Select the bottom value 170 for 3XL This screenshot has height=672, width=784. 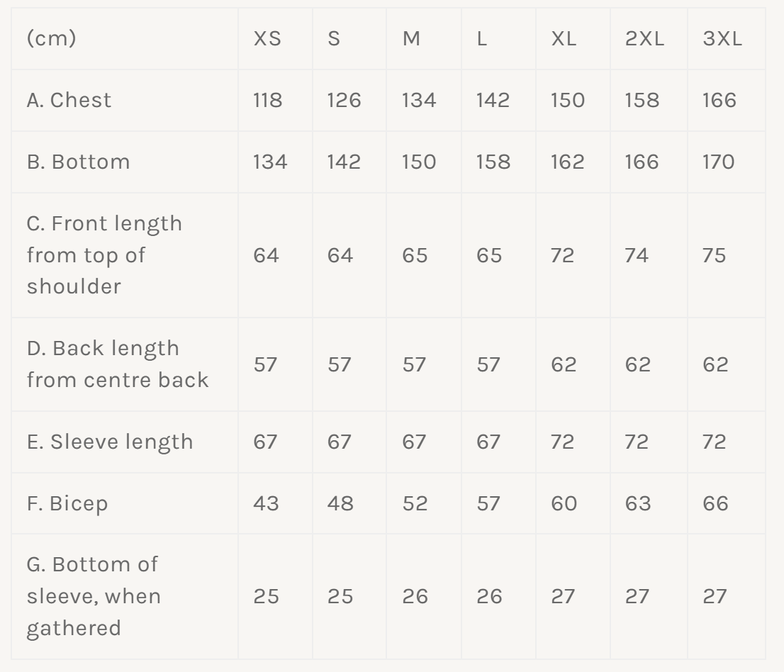pos(719,162)
